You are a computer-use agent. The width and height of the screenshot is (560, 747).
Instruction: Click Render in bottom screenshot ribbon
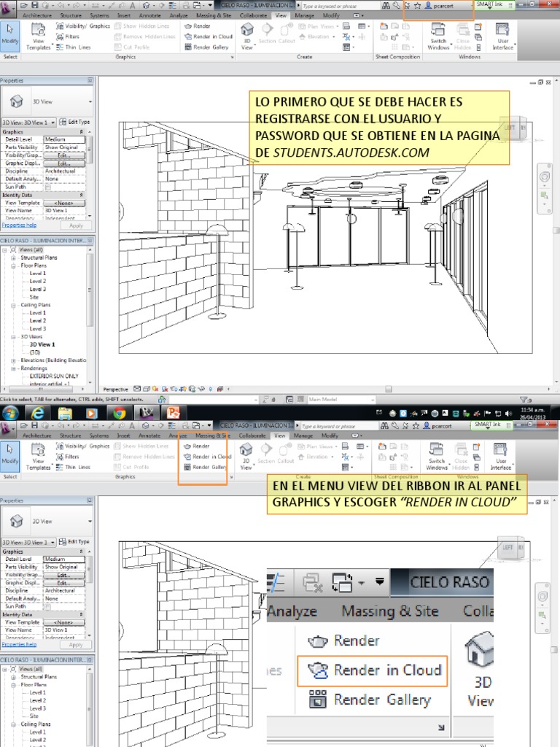coord(197,446)
